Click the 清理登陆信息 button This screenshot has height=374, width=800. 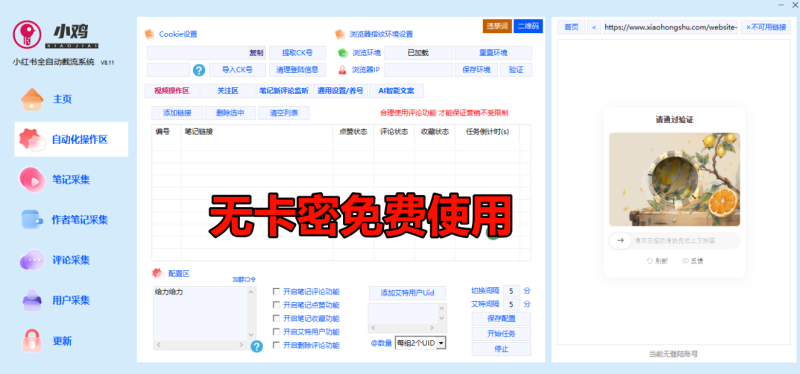click(297, 70)
